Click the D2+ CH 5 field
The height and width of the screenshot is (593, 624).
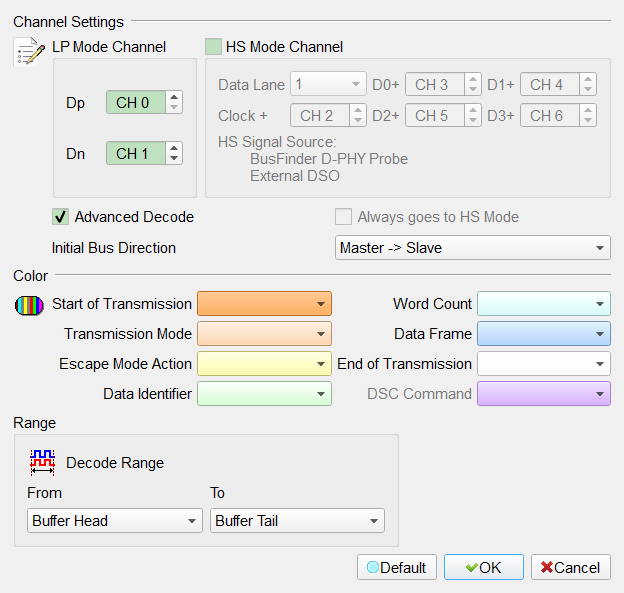(x=435, y=115)
